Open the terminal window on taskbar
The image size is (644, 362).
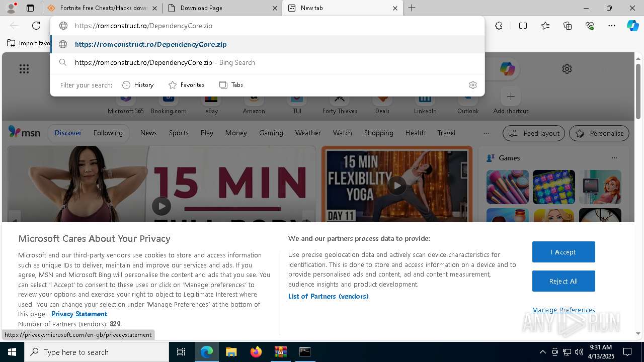point(305,352)
